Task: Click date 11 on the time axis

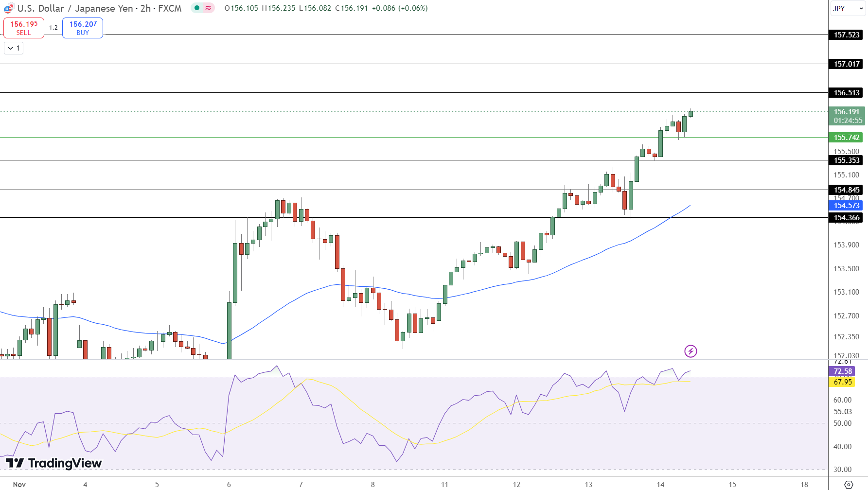Action: [x=444, y=485]
